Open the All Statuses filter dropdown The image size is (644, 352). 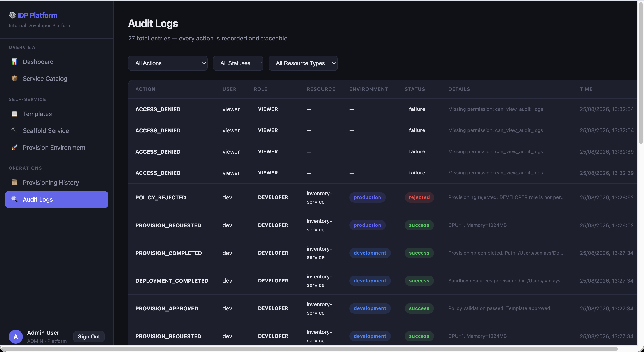click(238, 63)
